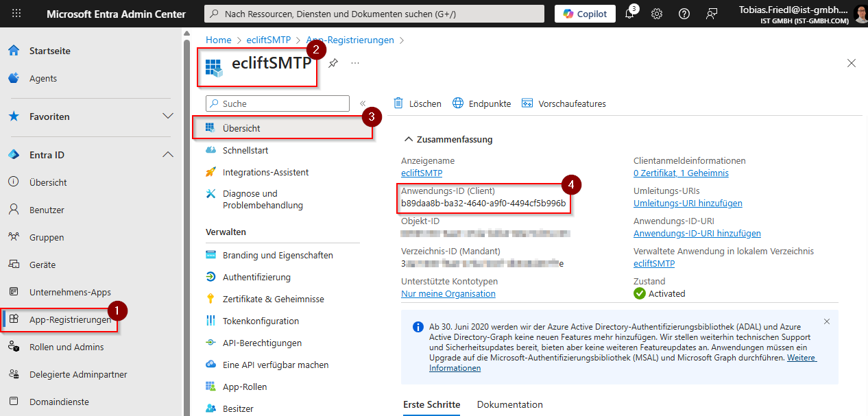
Task: Open the app launcher waffle menu
Action: pos(16,13)
